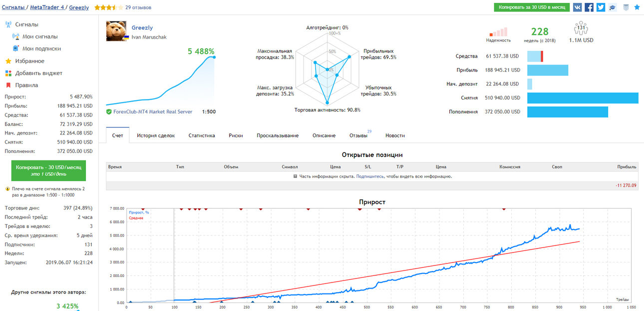Open the Сигналы breadcrumb link

14,7
